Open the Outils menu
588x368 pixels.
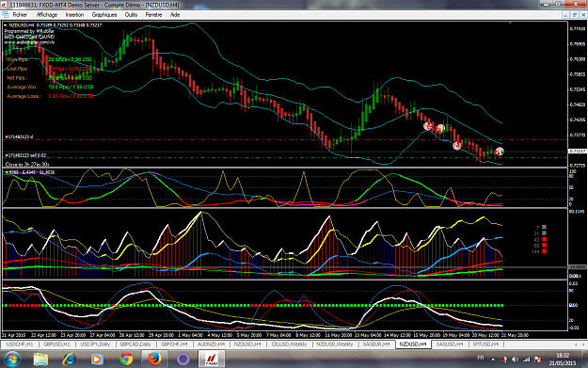pos(131,15)
